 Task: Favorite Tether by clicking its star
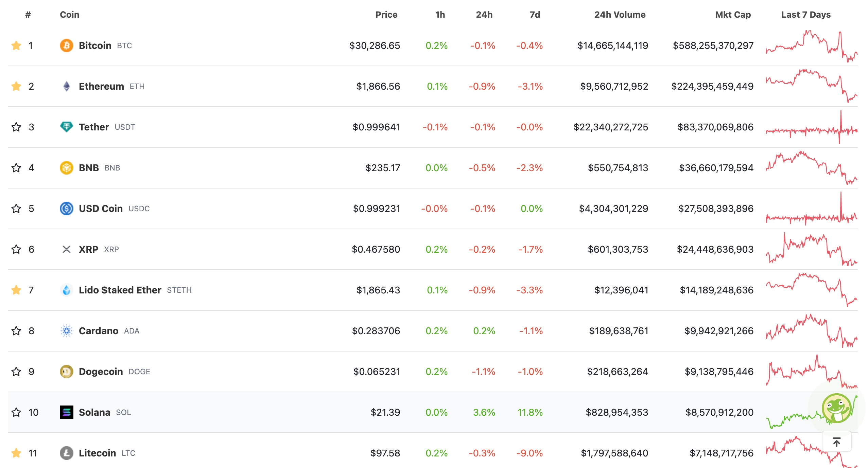(16, 127)
